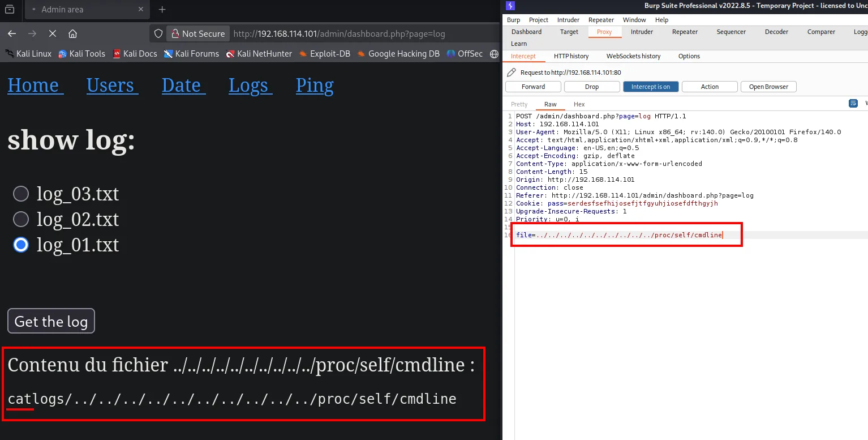Click the Forward button
868x440 pixels.
[533, 87]
